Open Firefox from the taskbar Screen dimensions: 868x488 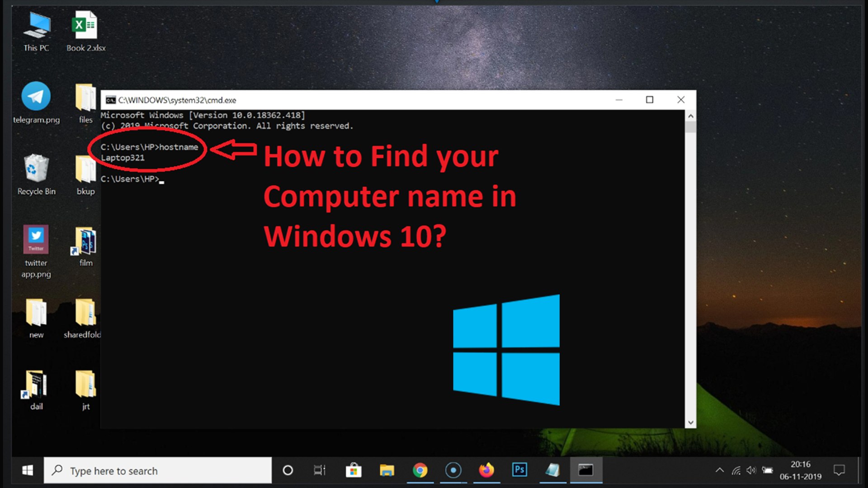pos(486,470)
